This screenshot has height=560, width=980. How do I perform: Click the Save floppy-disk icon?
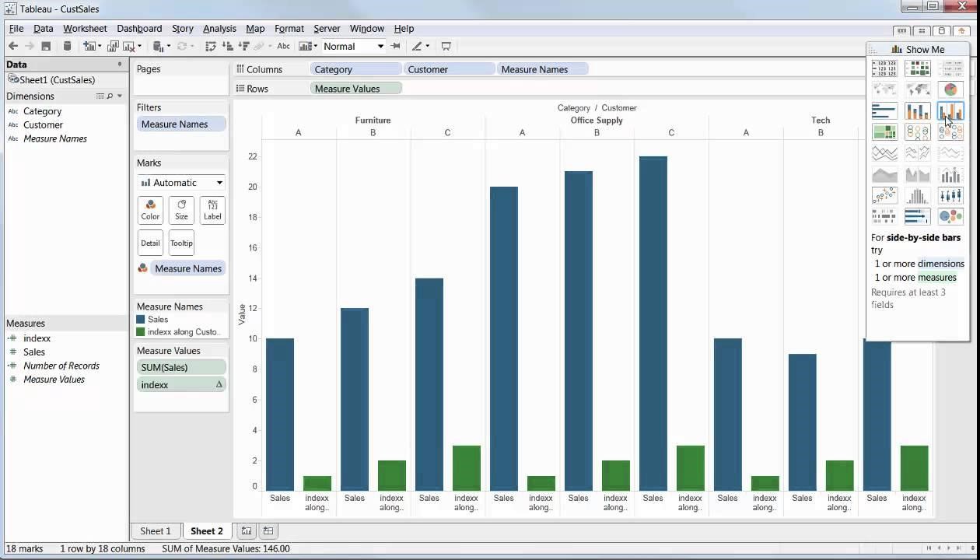click(x=46, y=46)
